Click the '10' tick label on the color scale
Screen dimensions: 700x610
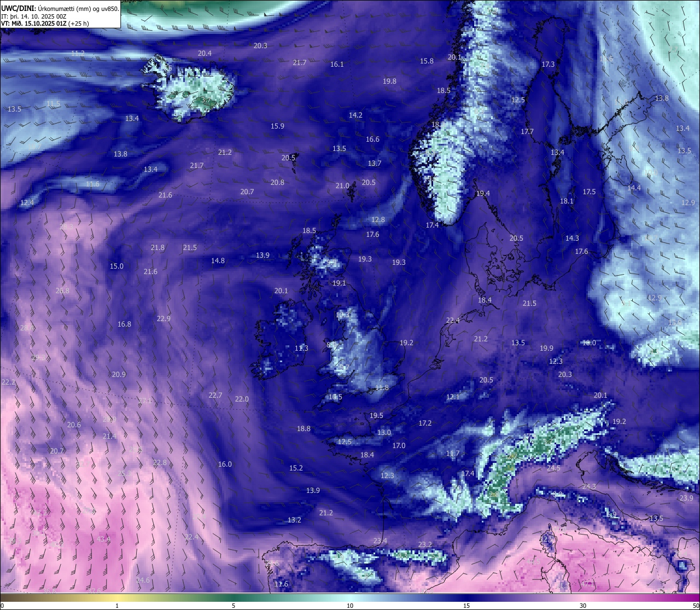350,606
